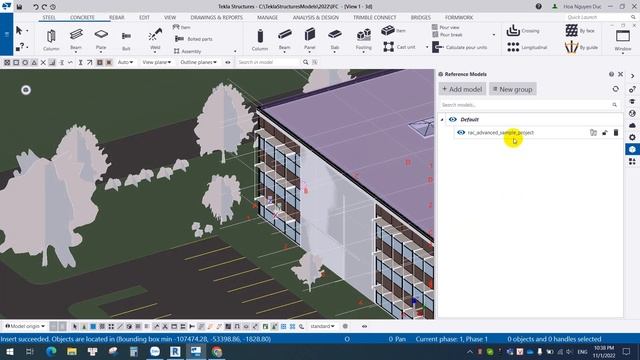The height and width of the screenshot is (360, 640).
Task: Open the standard selection filter dropdown
Action: coord(322,326)
